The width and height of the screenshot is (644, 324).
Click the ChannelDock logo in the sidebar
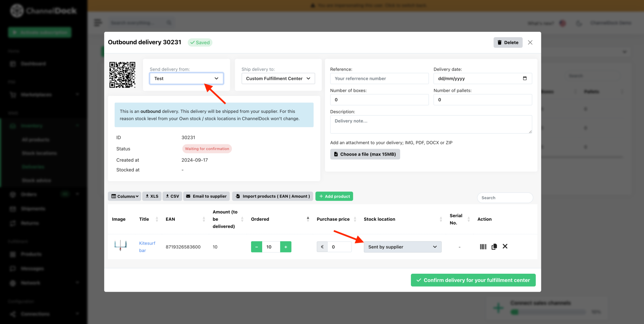point(43,11)
